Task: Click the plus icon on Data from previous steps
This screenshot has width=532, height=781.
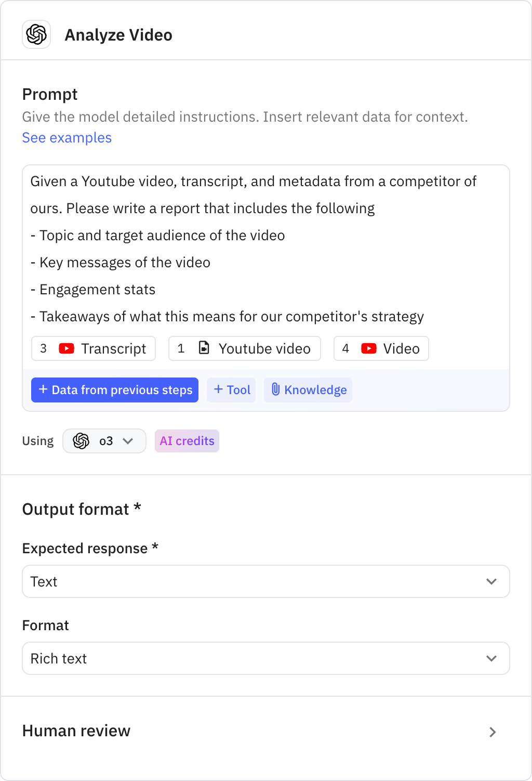Action: pos(43,389)
